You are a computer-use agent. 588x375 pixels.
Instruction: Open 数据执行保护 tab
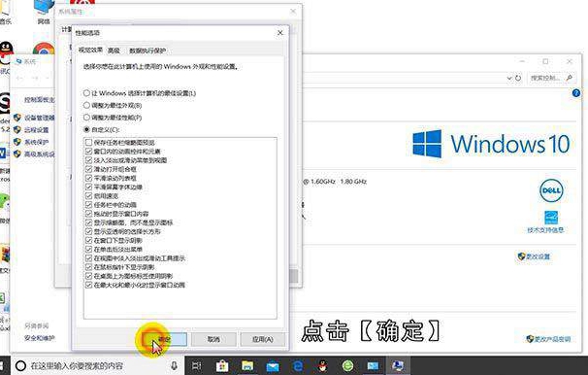tap(147, 51)
